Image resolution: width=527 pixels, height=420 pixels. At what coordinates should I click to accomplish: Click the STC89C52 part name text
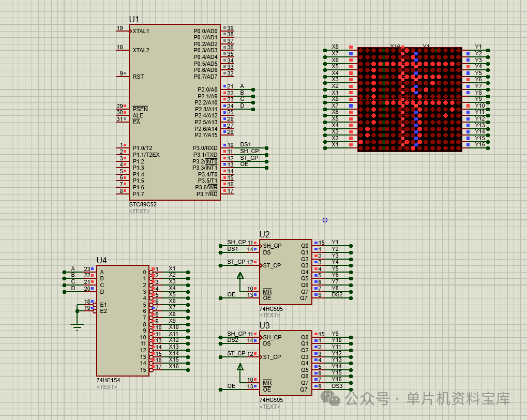(143, 204)
